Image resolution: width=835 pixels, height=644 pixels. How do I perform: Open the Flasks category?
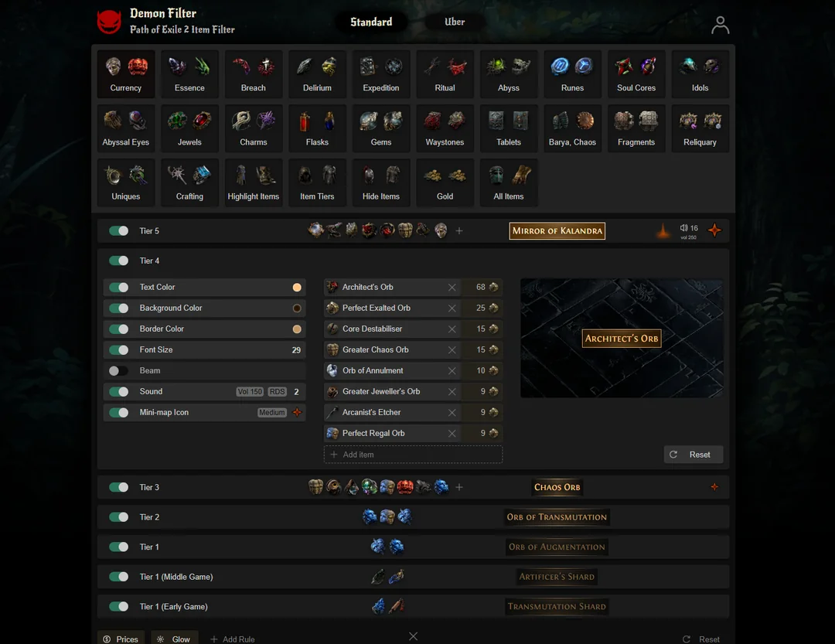click(318, 128)
